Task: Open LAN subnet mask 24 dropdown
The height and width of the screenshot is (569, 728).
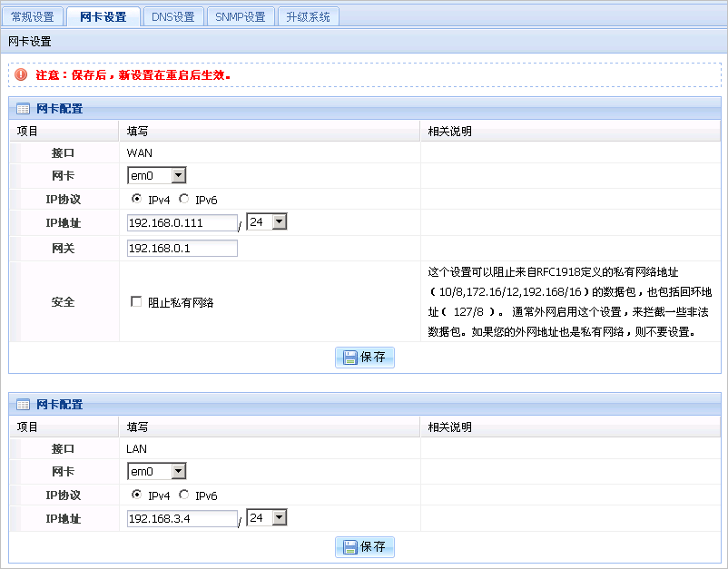Action: (267, 517)
